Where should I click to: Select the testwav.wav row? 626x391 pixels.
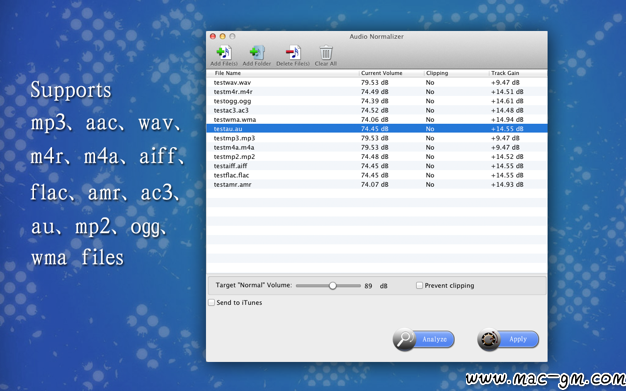[x=376, y=83]
